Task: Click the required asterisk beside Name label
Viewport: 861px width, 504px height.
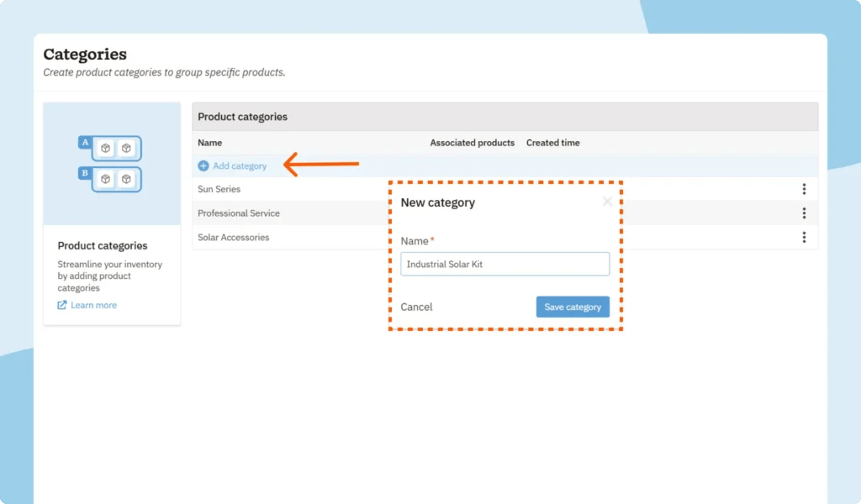Action: coord(431,239)
